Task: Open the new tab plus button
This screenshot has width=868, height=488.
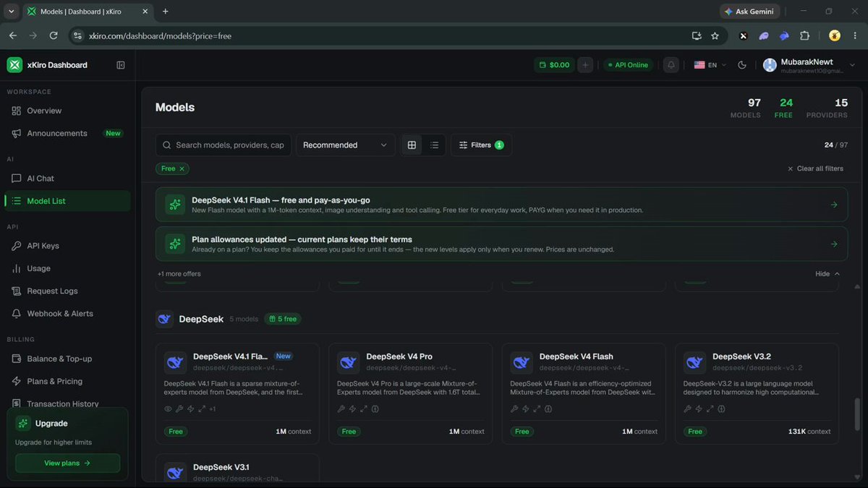Action: tap(165, 12)
